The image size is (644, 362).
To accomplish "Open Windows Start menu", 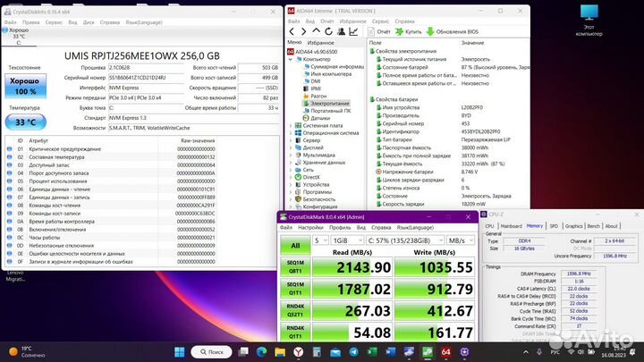I will click(x=180, y=352).
